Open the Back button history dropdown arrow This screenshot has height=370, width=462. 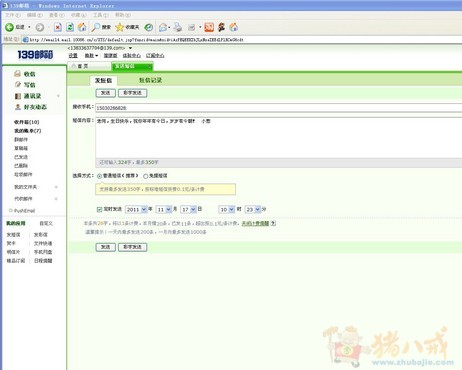pos(29,27)
